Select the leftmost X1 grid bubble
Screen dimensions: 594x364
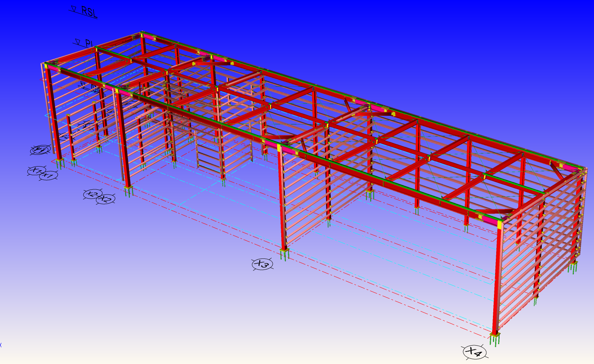(36, 171)
